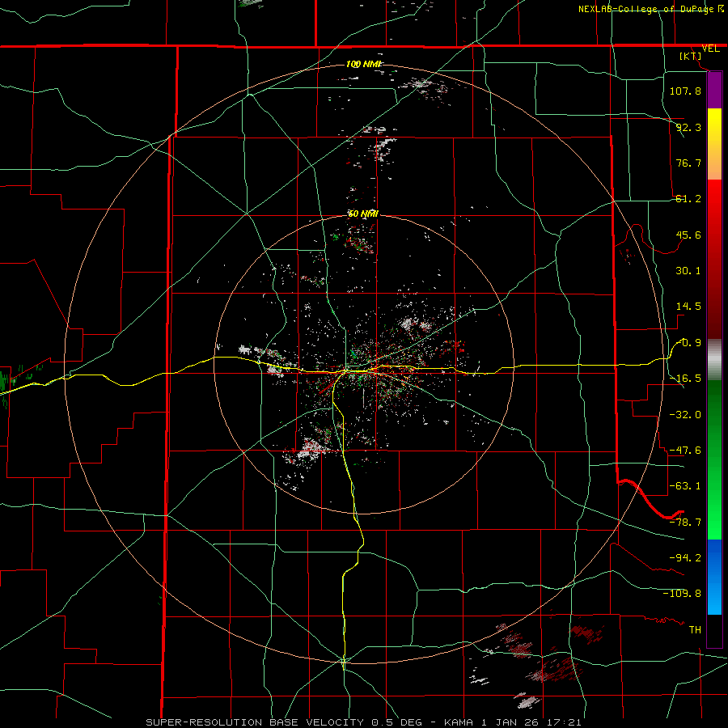Click the [KT] units label
728x728 pixels.
click(691, 56)
